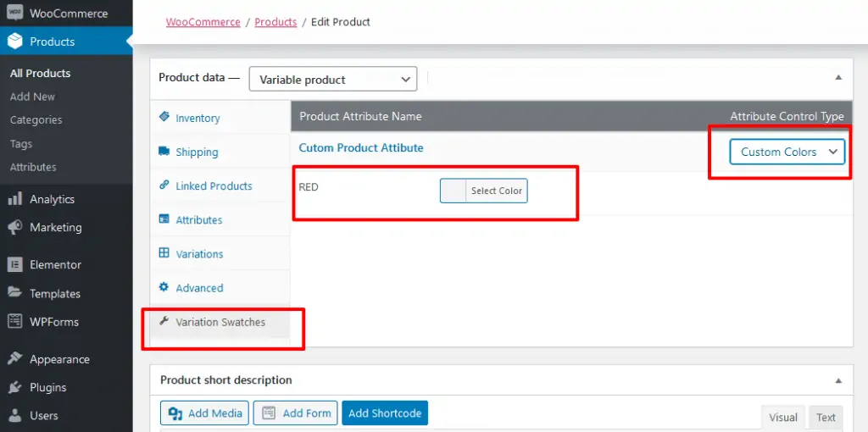Viewport: 868px width, 432px height.
Task: Select All Products submenu item
Action: coord(41,73)
